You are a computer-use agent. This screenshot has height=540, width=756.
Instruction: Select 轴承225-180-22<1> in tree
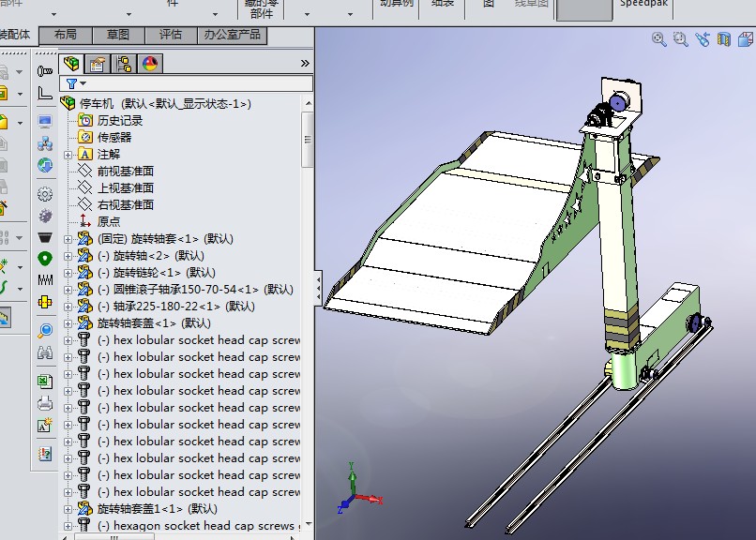coord(176,307)
